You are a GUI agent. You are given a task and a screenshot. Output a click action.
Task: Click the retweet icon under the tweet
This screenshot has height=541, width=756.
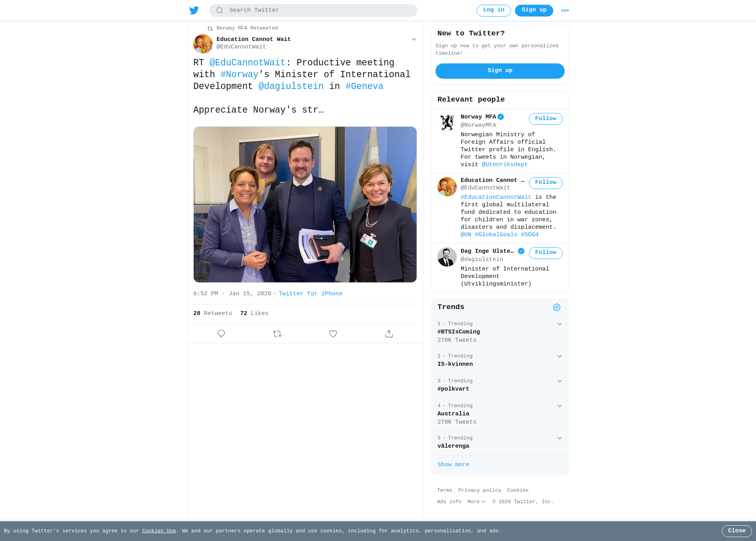coord(277,333)
